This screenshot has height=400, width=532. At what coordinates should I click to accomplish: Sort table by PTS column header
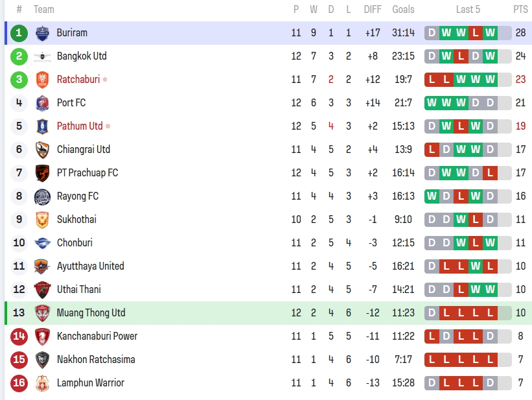click(x=520, y=10)
